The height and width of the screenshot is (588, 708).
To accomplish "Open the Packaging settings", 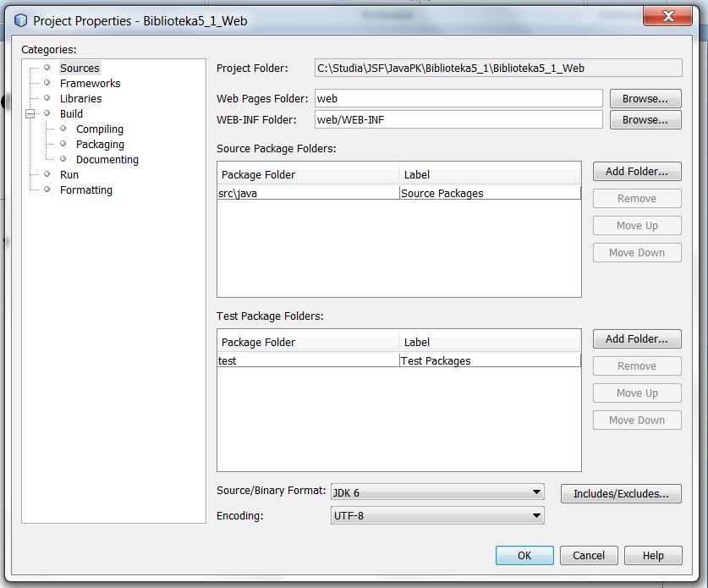I will click(100, 145).
